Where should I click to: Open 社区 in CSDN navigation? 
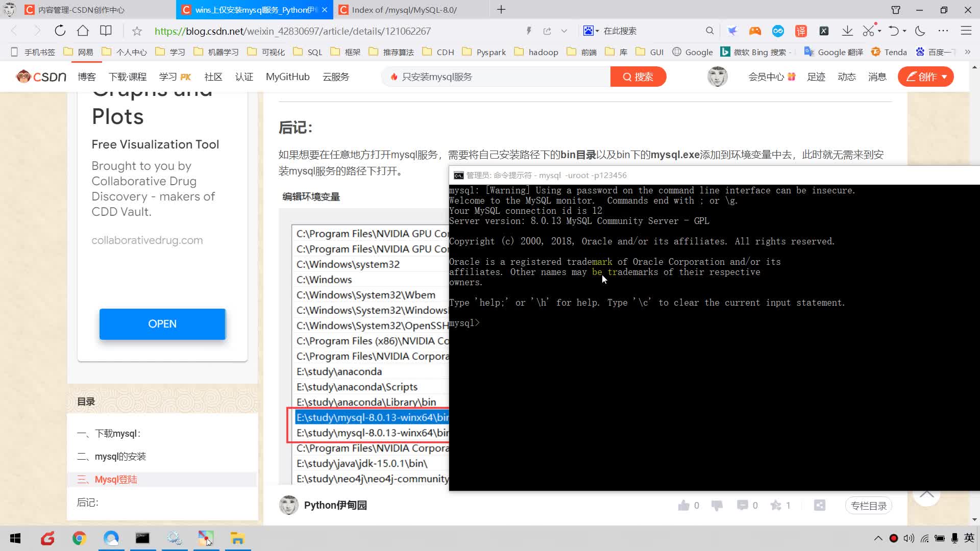pyautogui.click(x=213, y=77)
